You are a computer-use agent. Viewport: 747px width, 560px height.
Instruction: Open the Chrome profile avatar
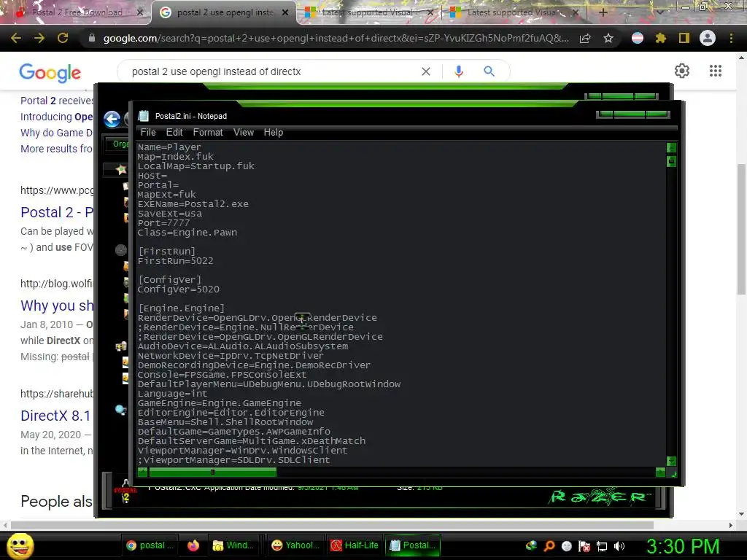pyautogui.click(x=708, y=38)
